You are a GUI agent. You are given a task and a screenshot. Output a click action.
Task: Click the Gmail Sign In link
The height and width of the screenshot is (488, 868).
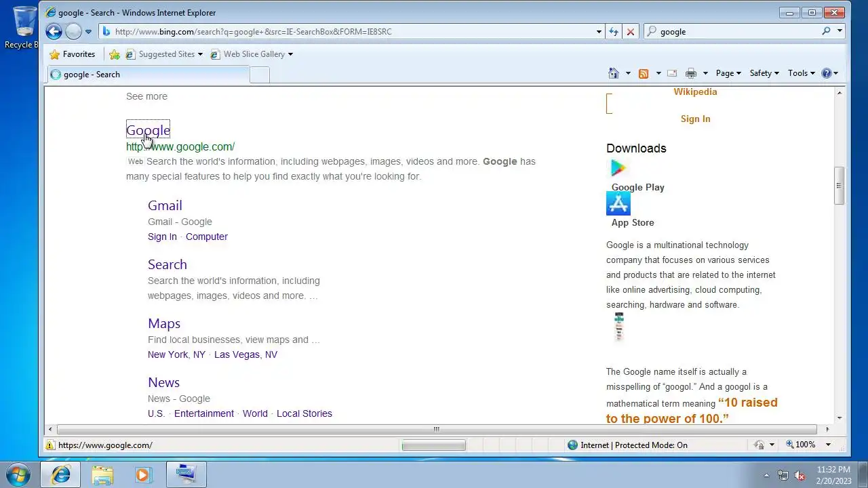click(162, 237)
